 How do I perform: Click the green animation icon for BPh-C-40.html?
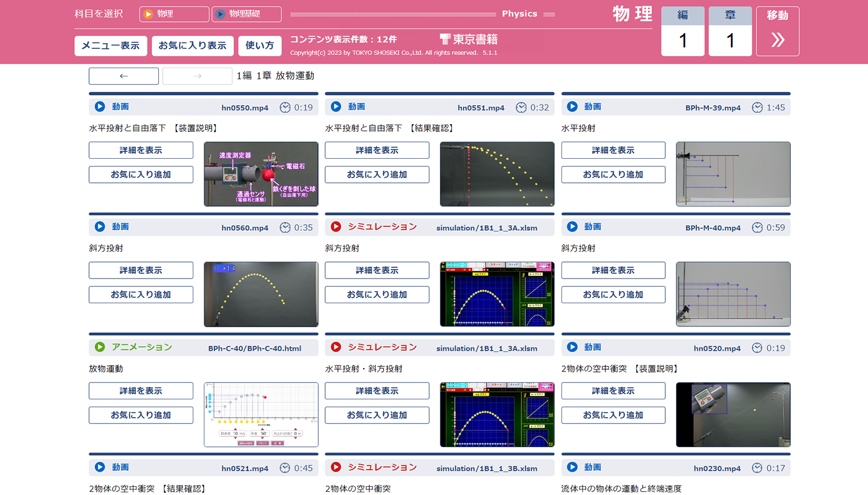(100, 347)
